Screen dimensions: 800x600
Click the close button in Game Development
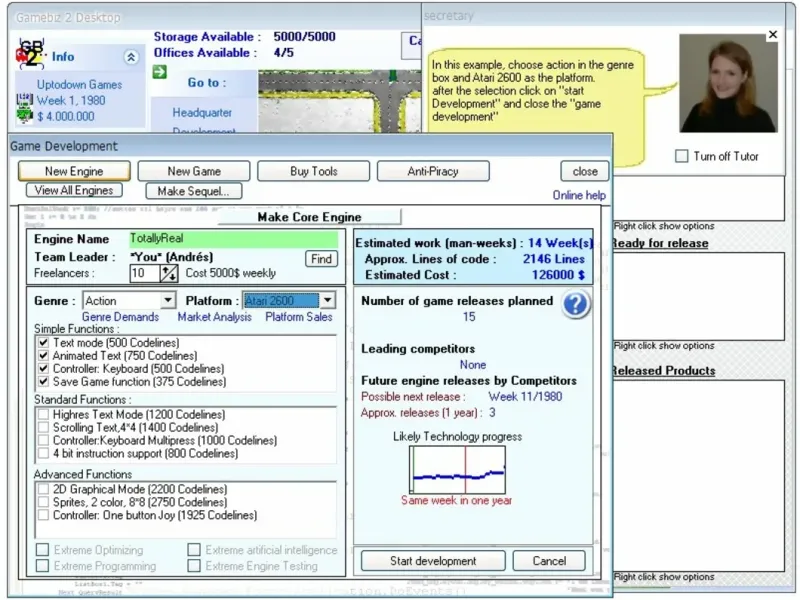(585, 171)
